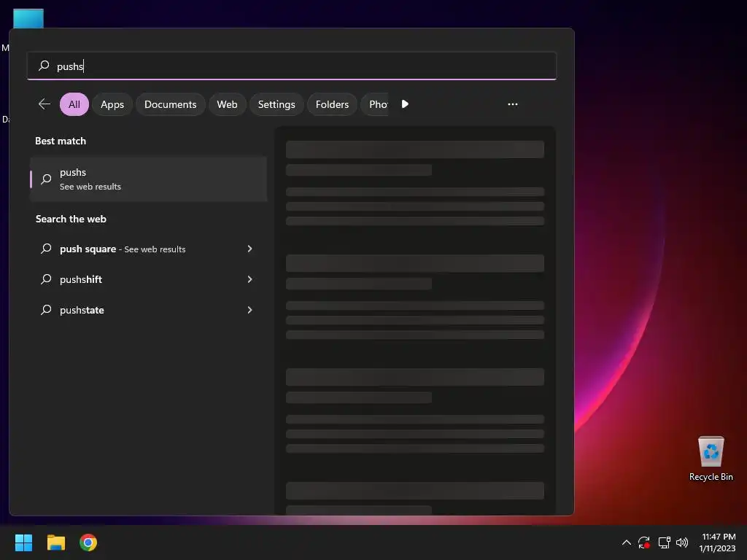747x560 pixels.
Task: Switch to the Folders filter tab
Action: [x=332, y=104]
